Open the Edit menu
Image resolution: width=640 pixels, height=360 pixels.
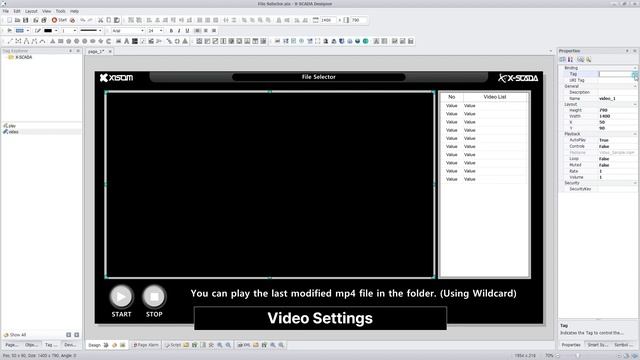tap(17, 11)
